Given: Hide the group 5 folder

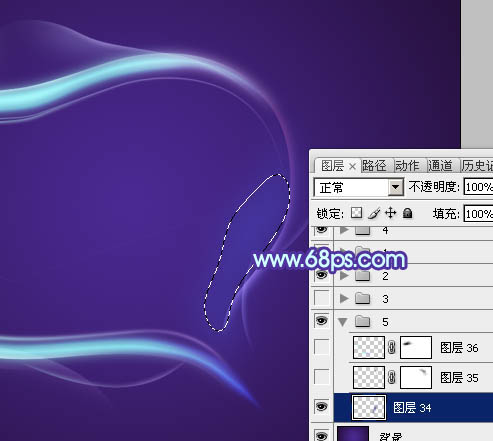Looking at the screenshot, I should [x=322, y=321].
